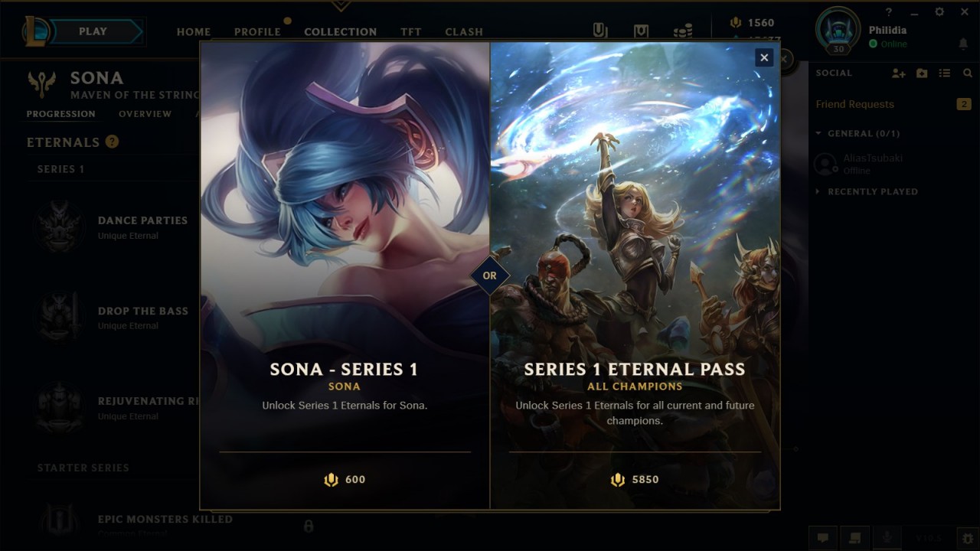This screenshot has height=551, width=980.
Task: Click the Philidia profile avatar
Action: pyautogui.click(x=838, y=31)
